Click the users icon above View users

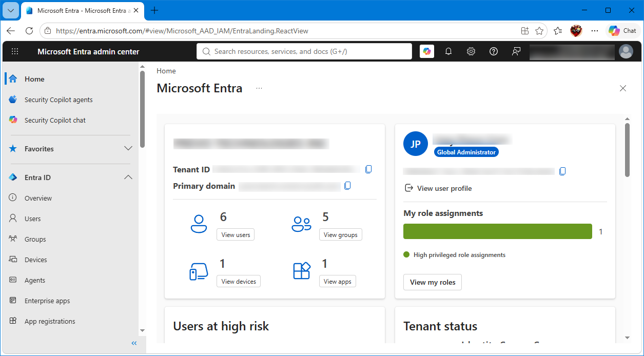(199, 224)
